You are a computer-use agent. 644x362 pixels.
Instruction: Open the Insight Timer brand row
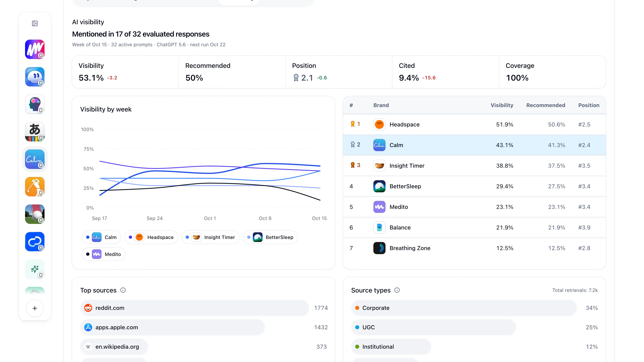(474, 166)
